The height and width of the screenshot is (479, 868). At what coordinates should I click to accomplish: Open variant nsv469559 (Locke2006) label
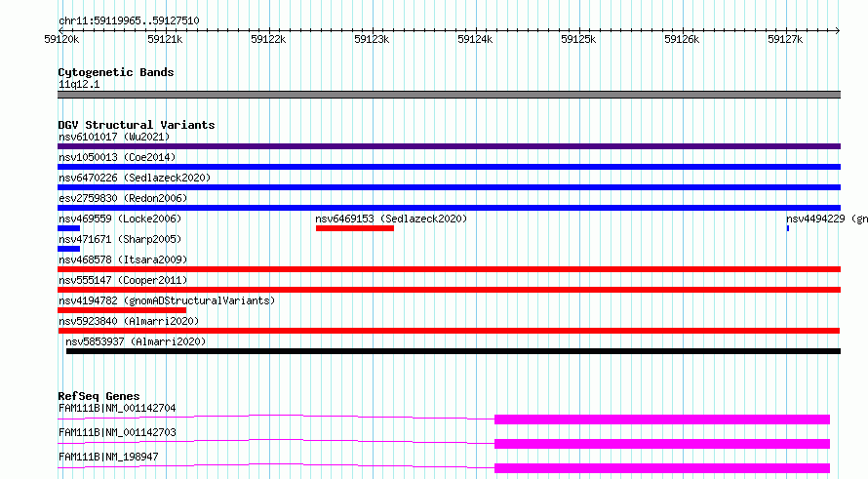[120, 219]
